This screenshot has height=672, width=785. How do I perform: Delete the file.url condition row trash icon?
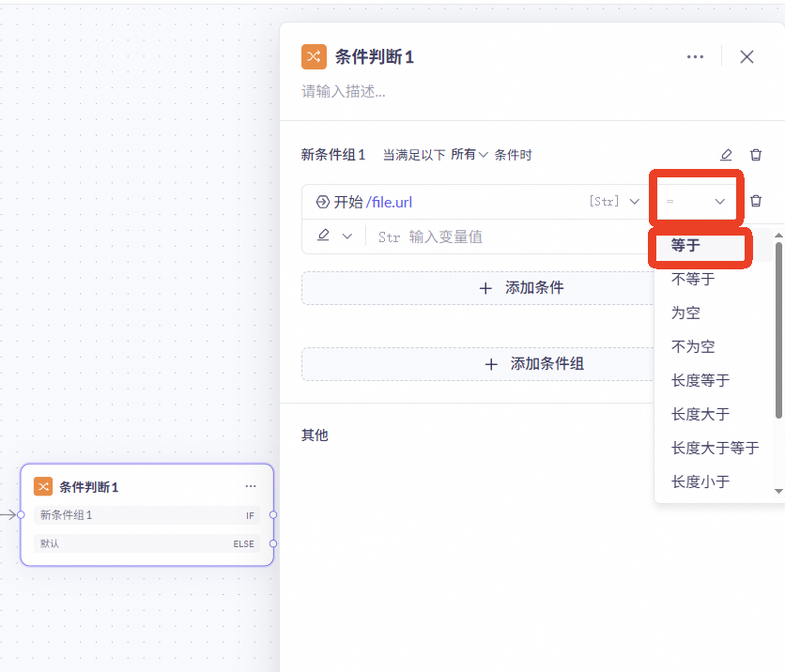756,201
